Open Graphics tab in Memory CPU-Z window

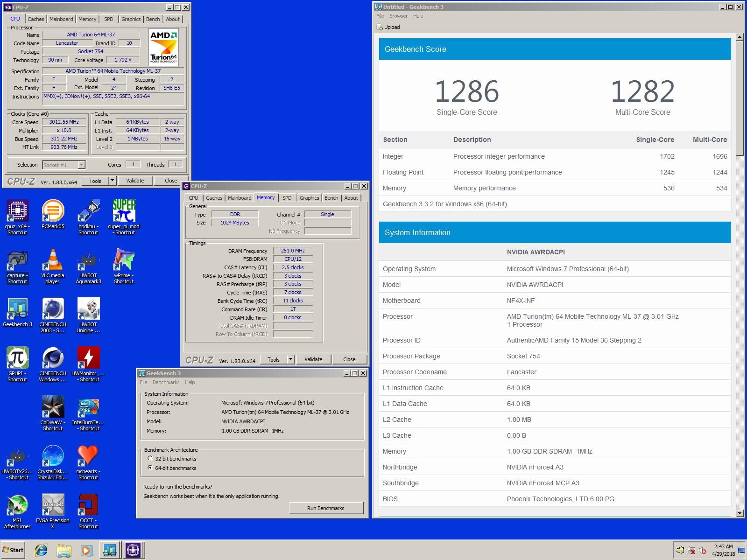(309, 198)
